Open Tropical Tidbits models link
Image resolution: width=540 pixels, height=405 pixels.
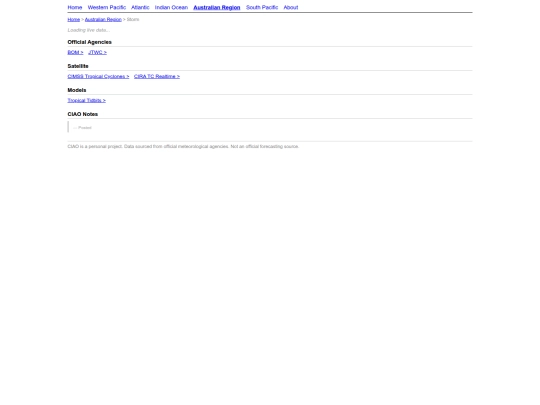(86, 101)
